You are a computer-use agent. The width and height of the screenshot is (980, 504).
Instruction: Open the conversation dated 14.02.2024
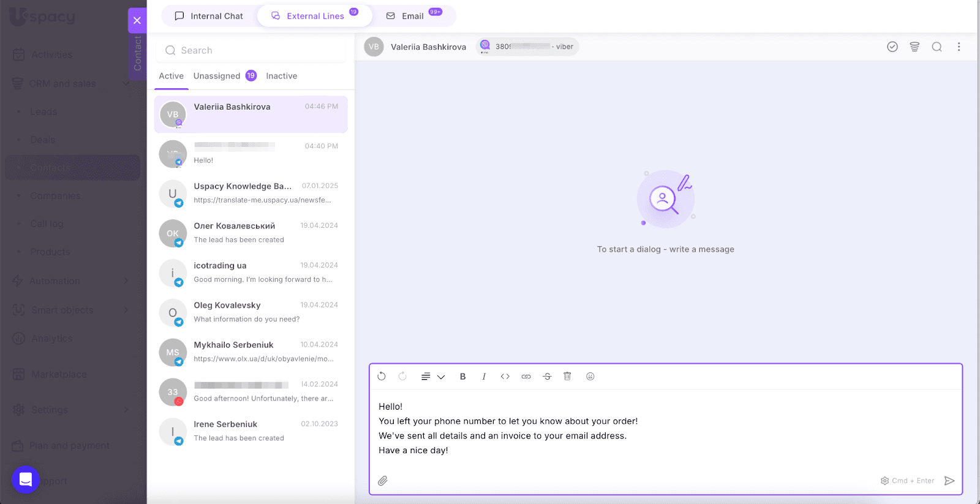[251, 392]
